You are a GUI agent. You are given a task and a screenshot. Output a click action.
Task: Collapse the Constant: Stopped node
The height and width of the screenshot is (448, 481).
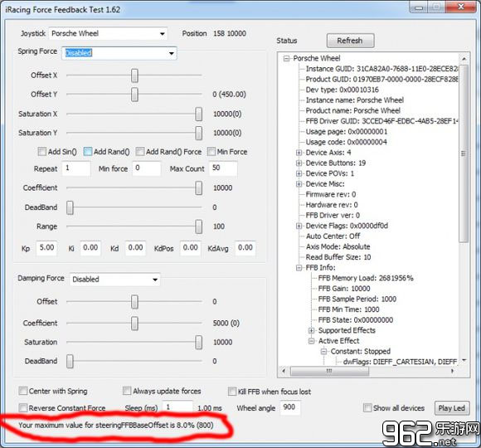323,351
